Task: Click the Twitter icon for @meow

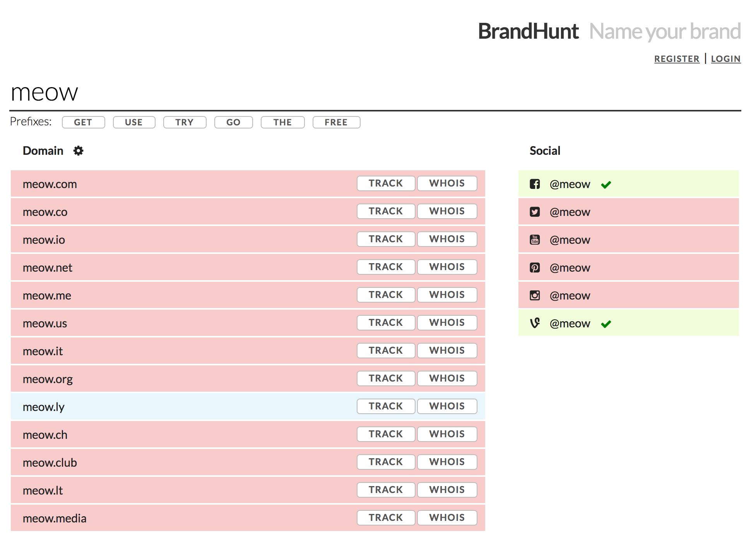Action: [535, 212]
